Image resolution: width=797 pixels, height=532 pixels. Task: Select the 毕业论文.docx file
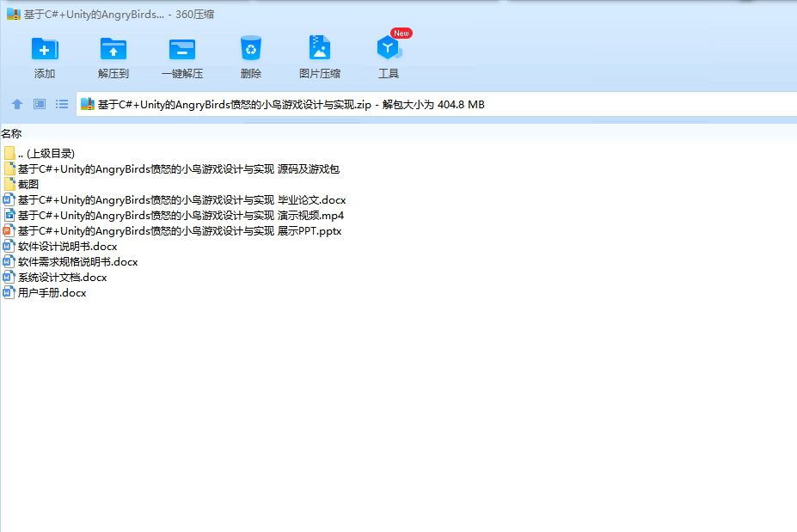click(x=175, y=199)
